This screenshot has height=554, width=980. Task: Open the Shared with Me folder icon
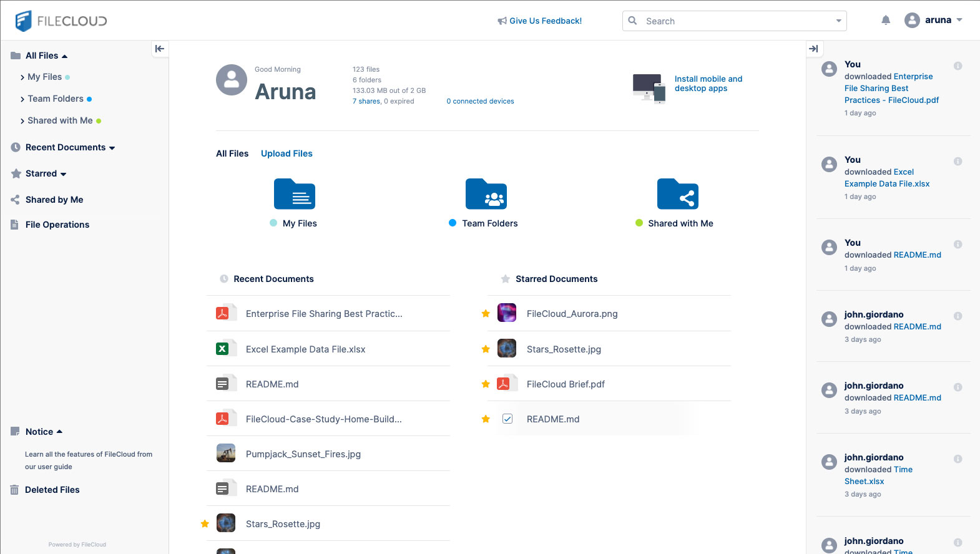(678, 194)
